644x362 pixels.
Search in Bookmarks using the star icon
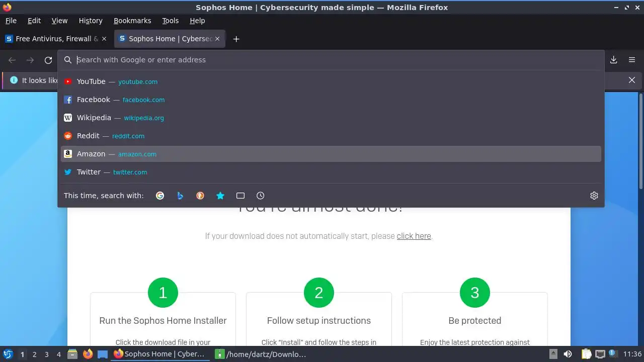pos(220,196)
